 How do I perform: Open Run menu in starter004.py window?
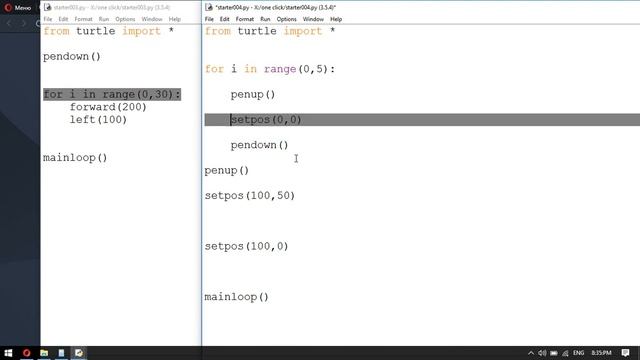(x=265, y=19)
